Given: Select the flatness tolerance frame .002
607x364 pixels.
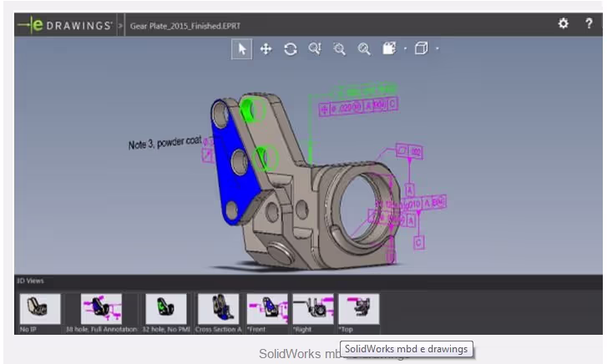Looking at the screenshot, I should point(410,151).
